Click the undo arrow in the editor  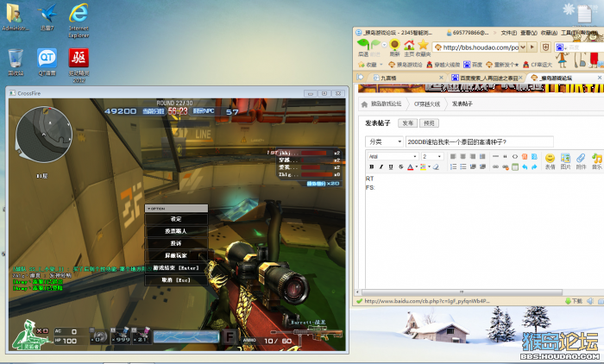525,166
